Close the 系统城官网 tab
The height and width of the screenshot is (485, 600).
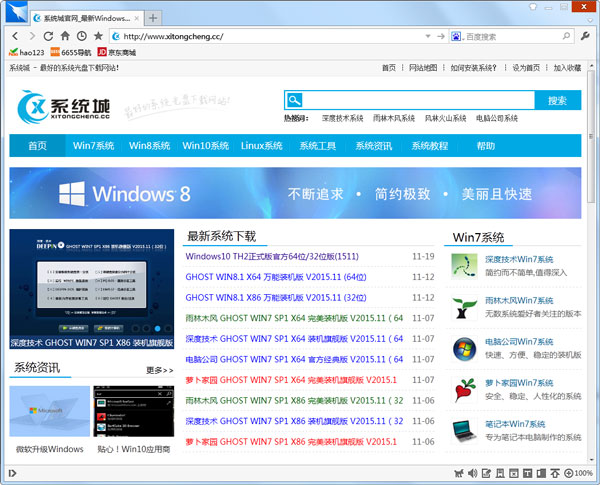[137, 18]
